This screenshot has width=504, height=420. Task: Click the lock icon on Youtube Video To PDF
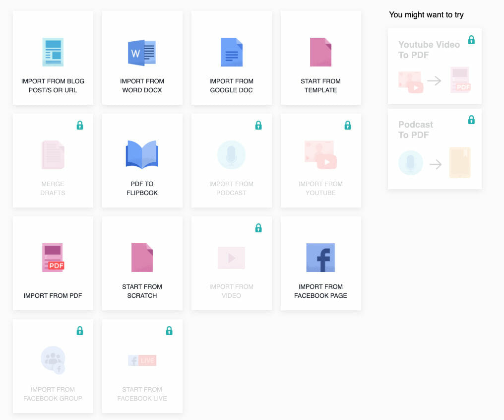coord(471,39)
